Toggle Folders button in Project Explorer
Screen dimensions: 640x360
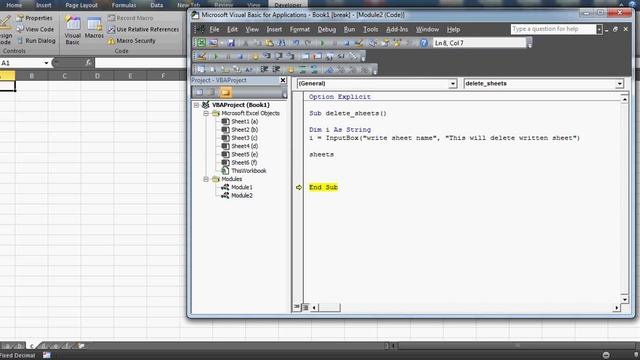[225, 92]
